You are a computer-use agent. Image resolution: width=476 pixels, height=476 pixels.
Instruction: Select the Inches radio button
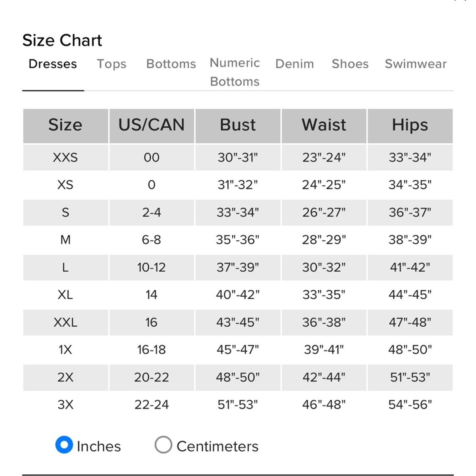pyautogui.click(x=64, y=445)
